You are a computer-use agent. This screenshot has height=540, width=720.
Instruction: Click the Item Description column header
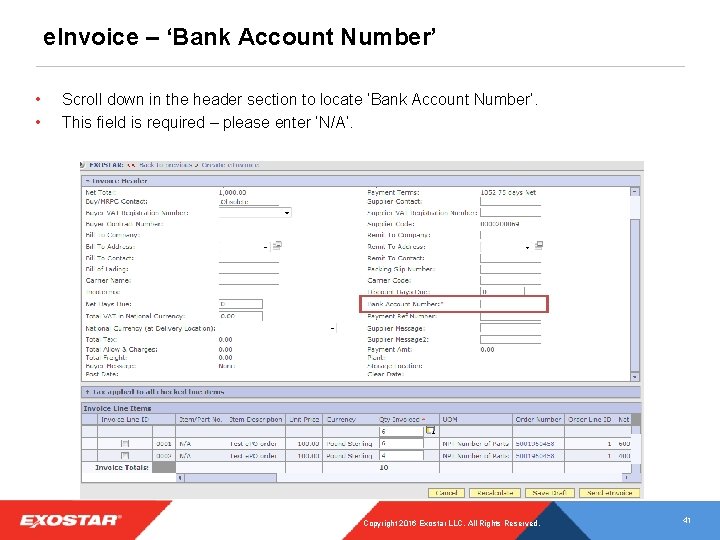tap(255, 419)
